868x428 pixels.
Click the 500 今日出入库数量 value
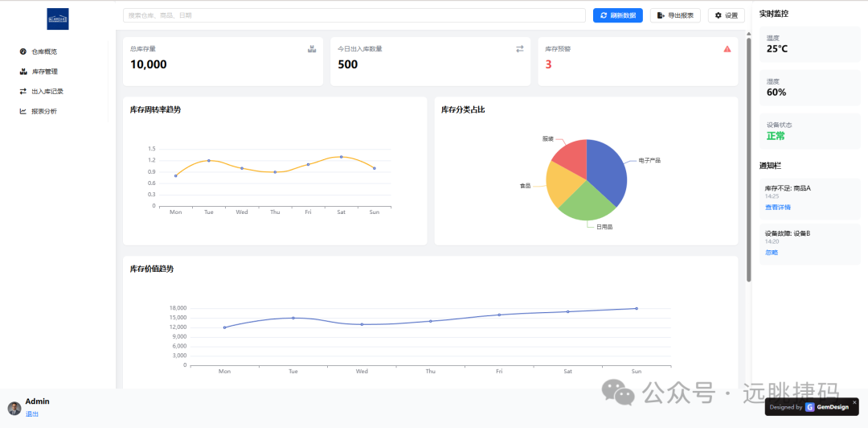tap(348, 64)
